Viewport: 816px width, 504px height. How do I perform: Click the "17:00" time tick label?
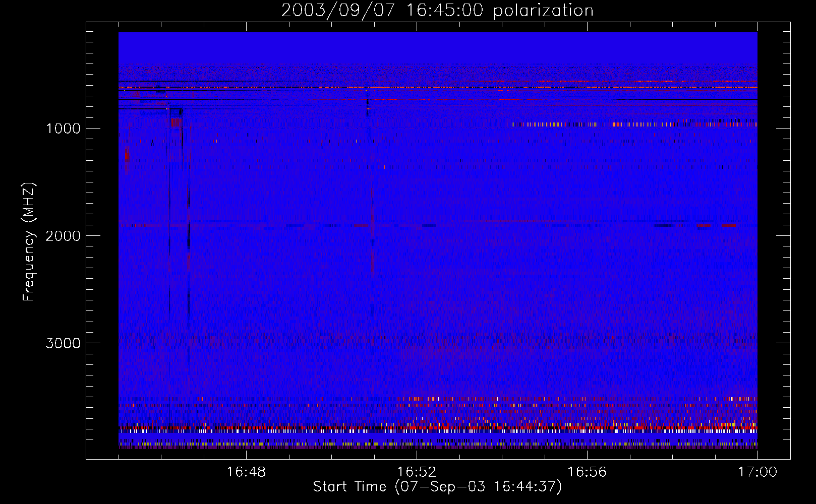pos(757,472)
